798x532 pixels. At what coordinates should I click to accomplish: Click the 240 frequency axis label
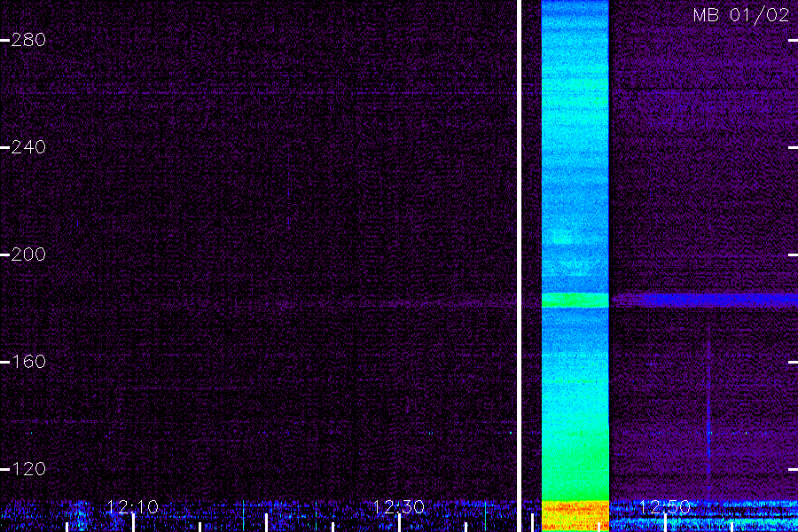(28, 147)
